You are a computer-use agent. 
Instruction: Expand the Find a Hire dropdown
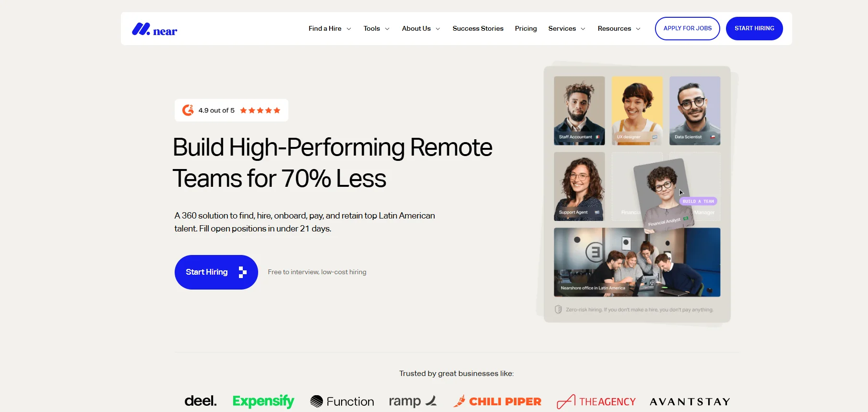[x=330, y=29]
